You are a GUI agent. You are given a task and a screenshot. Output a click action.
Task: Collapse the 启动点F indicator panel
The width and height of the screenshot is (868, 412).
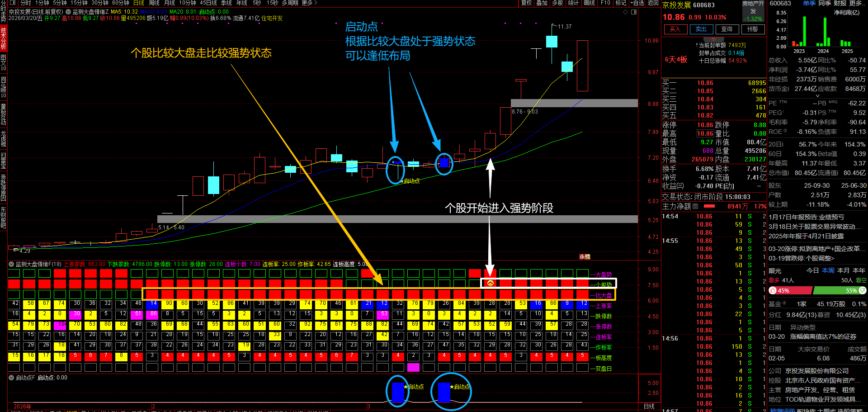11,378
